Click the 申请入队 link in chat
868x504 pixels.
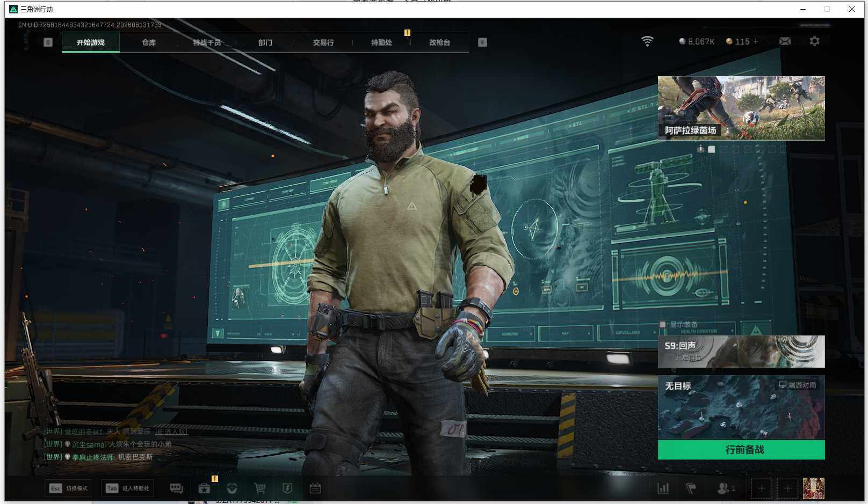coord(171,432)
